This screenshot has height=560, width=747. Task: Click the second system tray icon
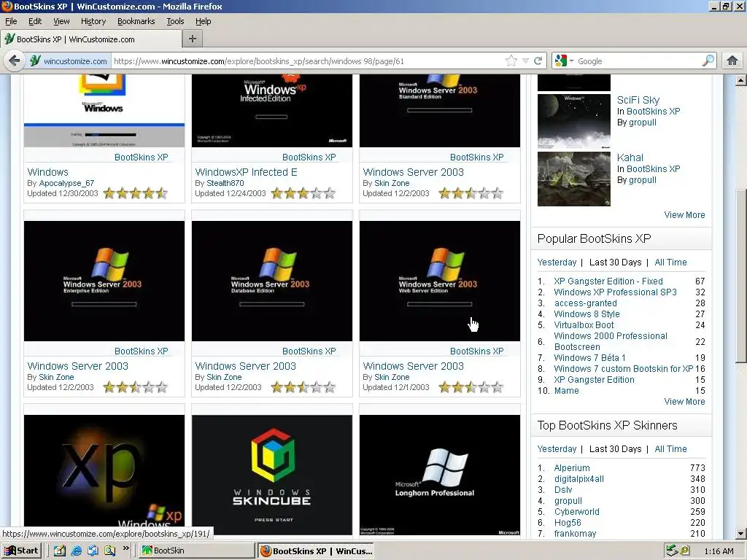coord(684,551)
